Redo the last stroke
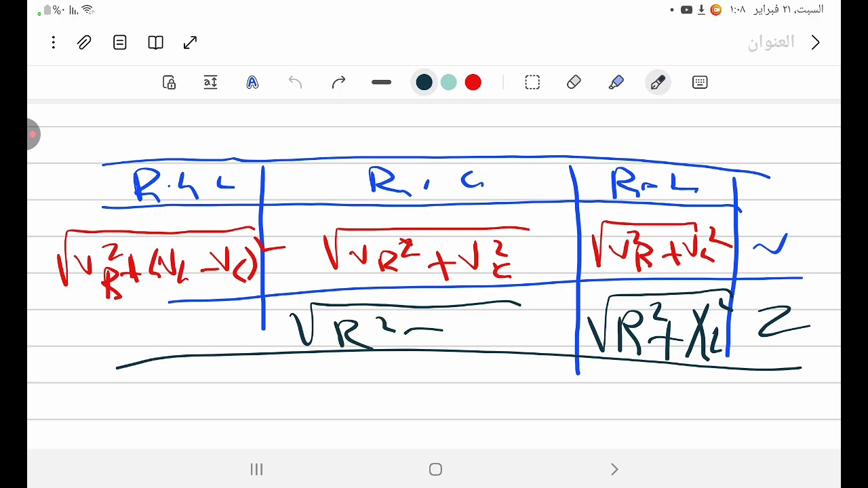Image resolution: width=868 pixels, height=488 pixels. (338, 83)
